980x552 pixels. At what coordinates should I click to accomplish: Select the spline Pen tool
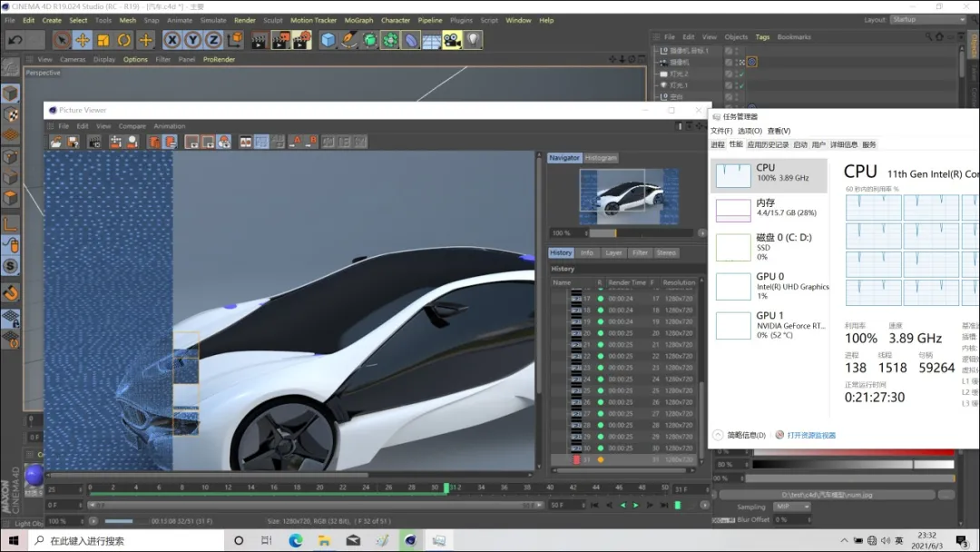pyautogui.click(x=348, y=40)
